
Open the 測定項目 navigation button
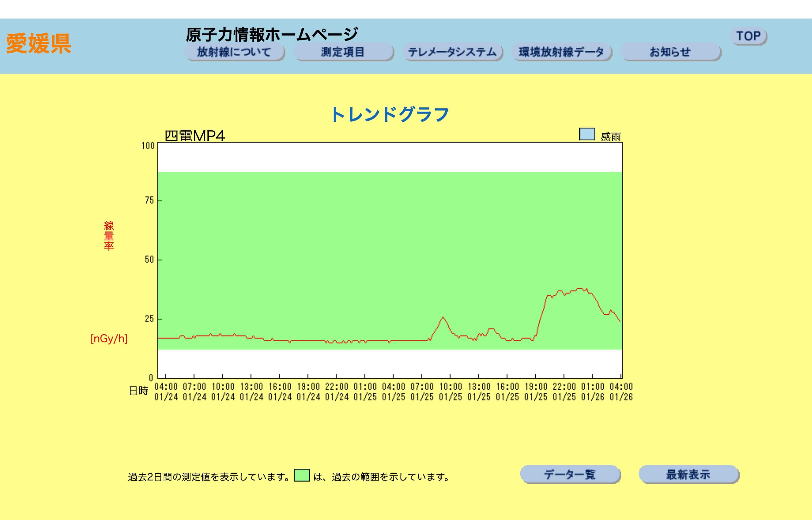click(343, 52)
